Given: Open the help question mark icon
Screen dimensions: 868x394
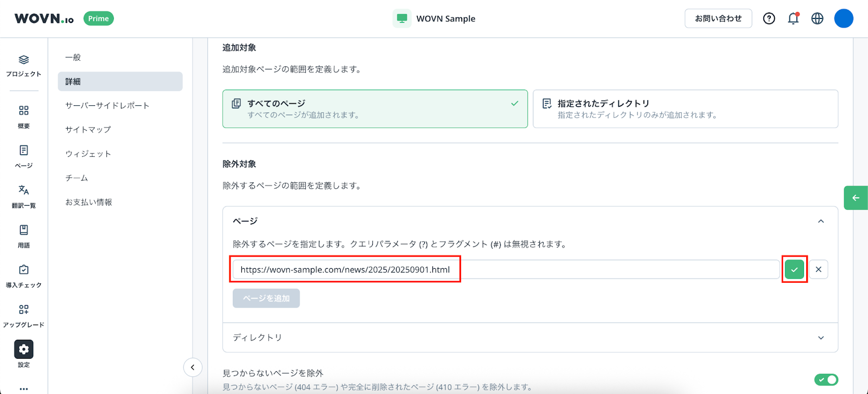Looking at the screenshot, I should tap(769, 18).
